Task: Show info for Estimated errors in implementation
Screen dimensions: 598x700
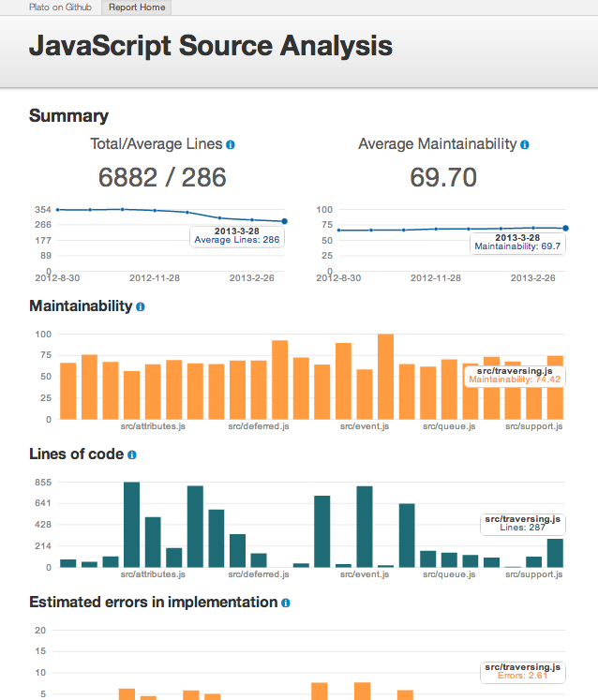Action: 285,603
